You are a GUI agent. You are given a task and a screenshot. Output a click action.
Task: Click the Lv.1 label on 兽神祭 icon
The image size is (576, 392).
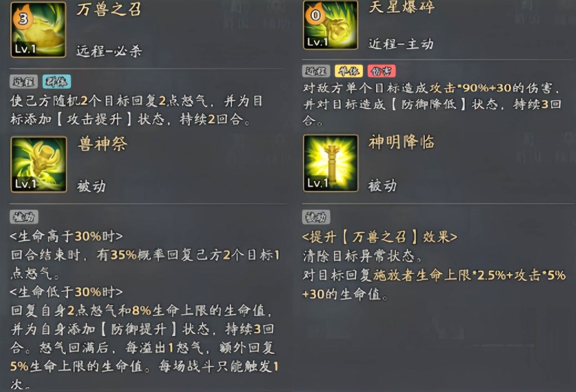click(25, 184)
